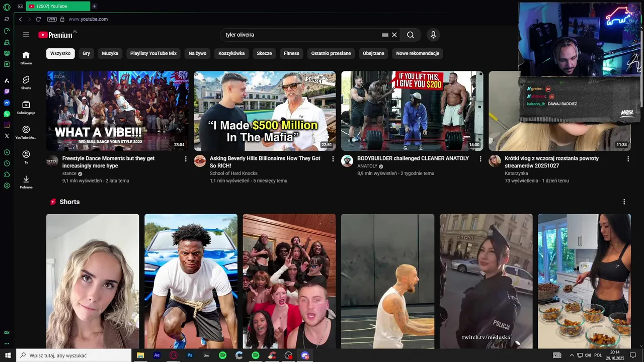Open a new browser tab
The image size is (644, 362).
[95, 6]
